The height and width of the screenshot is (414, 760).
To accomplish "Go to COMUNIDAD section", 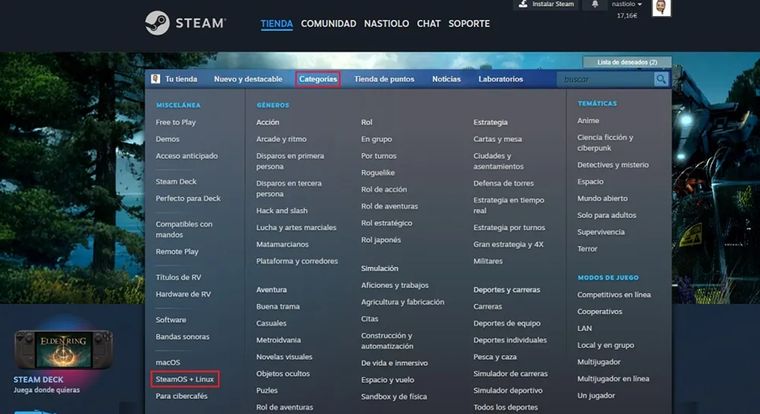I will coord(328,23).
